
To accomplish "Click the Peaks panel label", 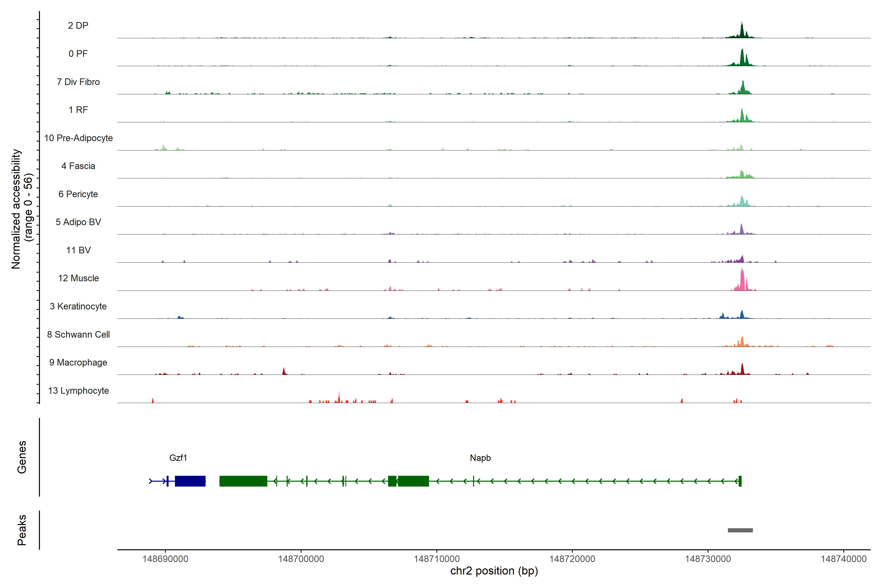I will [x=22, y=530].
